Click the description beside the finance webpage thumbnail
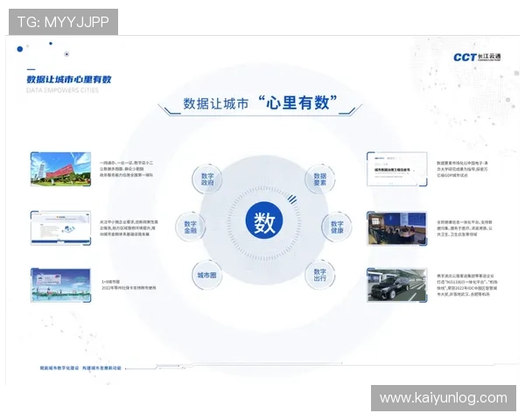This screenshot has height=420, width=525. [x=129, y=228]
